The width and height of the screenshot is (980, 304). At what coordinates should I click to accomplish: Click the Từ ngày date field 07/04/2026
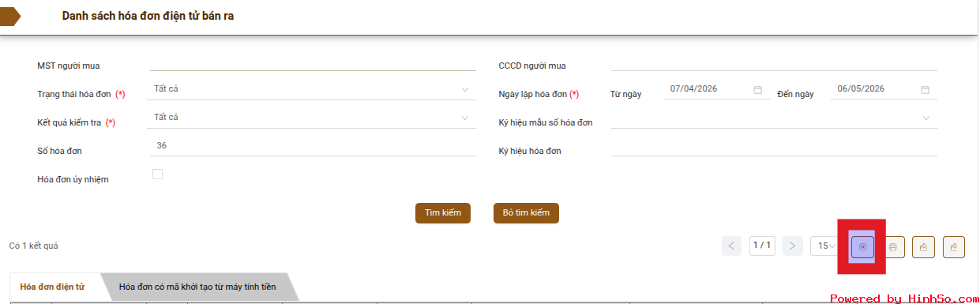pyautogui.click(x=715, y=89)
